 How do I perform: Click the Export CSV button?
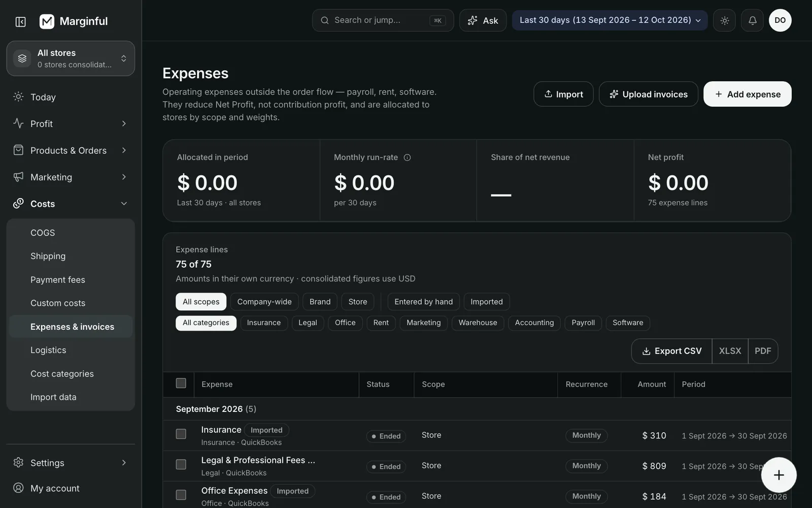pos(671,351)
